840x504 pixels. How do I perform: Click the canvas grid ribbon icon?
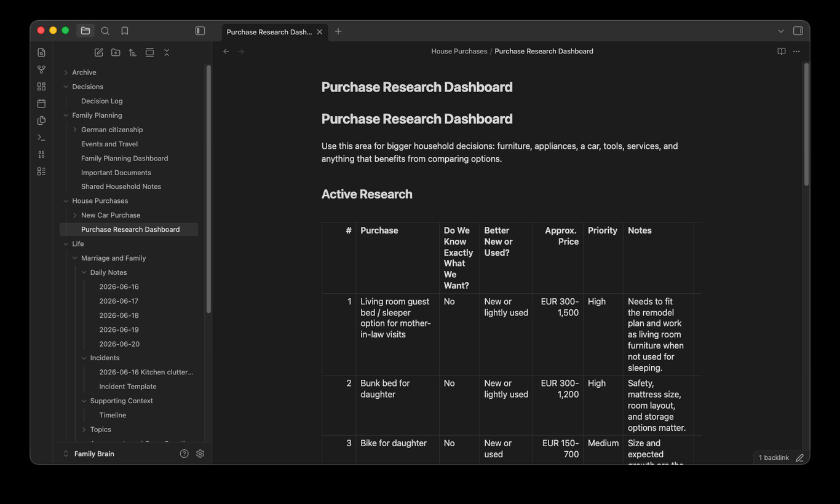[41, 87]
